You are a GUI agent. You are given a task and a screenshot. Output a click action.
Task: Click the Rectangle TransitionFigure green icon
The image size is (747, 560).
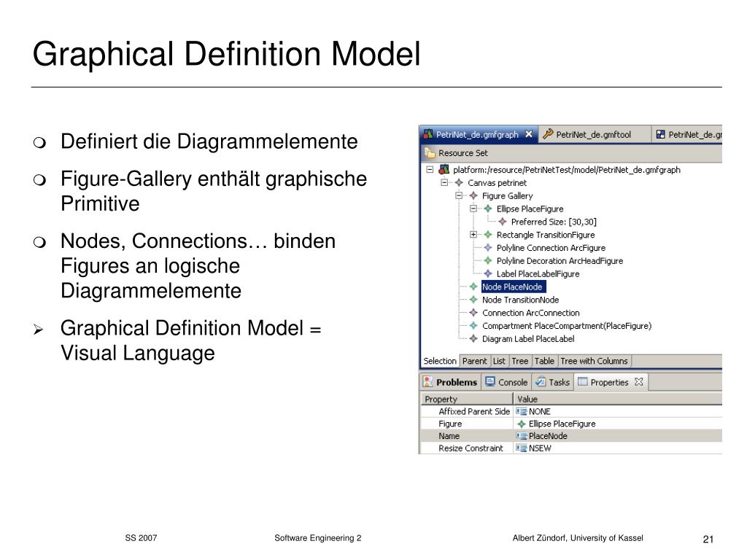click(488, 234)
